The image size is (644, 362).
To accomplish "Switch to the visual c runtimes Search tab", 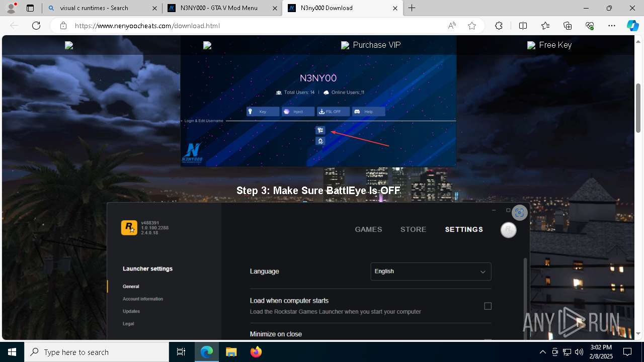I will pos(101,8).
